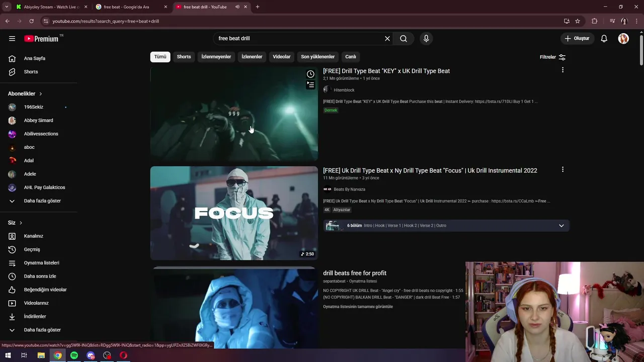The width and height of the screenshot is (644, 362).
Task: Open Windows Start menu
Action: 8,355
